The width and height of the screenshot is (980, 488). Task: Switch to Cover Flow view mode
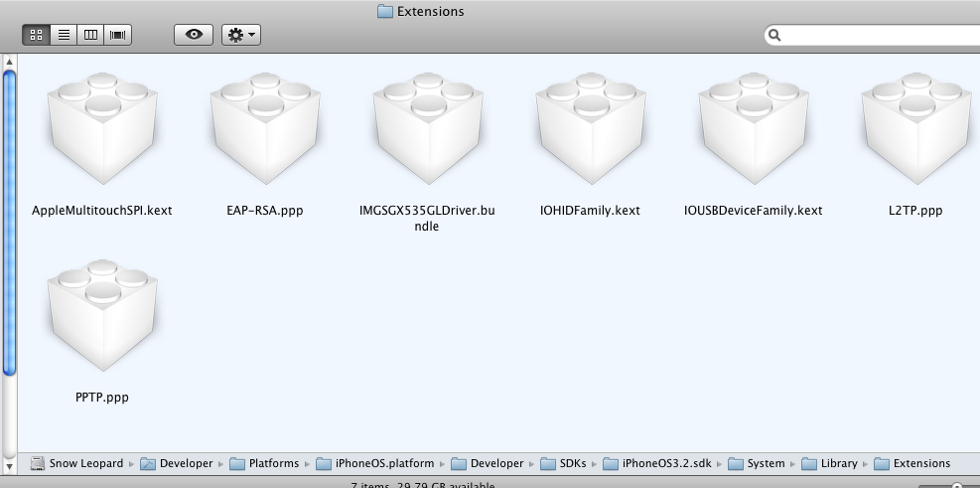[x=117, y=35]
